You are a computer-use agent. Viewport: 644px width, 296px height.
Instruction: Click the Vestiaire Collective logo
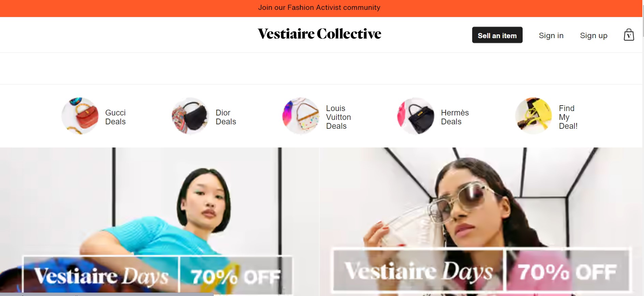319,34
